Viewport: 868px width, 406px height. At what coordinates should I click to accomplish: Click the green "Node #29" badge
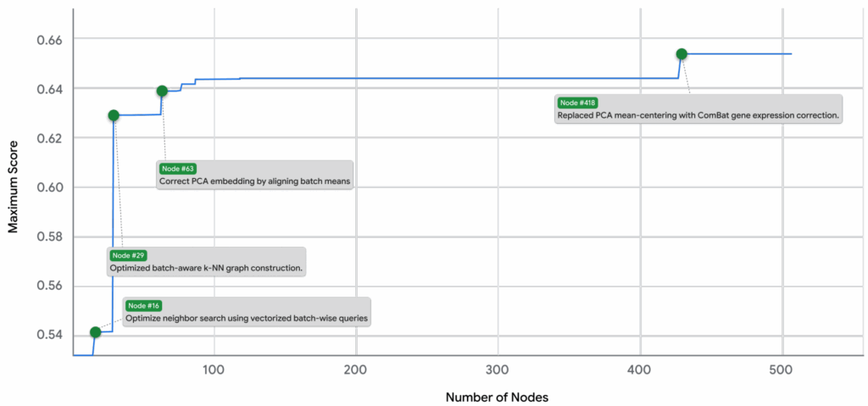128,255
